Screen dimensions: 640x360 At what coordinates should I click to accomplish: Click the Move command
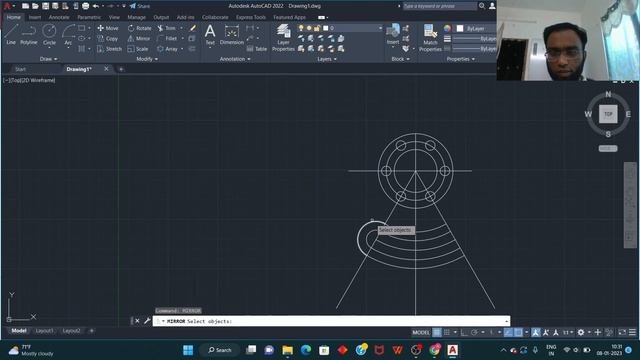[108, 28]
